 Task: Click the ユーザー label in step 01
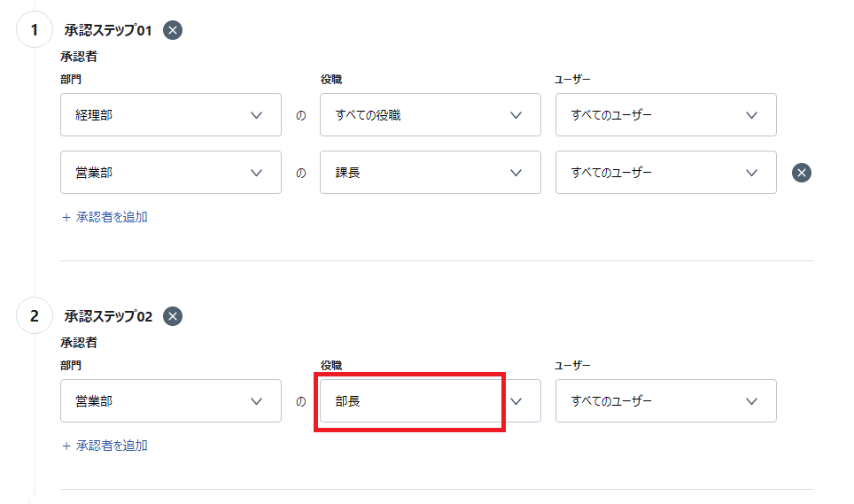(x=572, y=80)
